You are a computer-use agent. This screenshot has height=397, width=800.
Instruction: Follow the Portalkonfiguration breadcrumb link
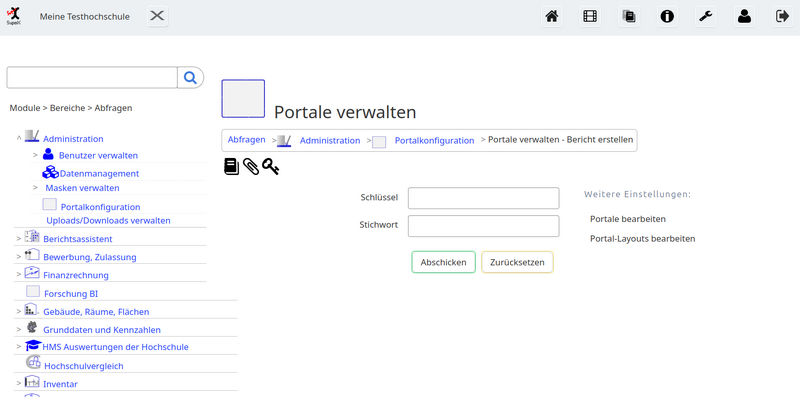click(x=435, y=140)
